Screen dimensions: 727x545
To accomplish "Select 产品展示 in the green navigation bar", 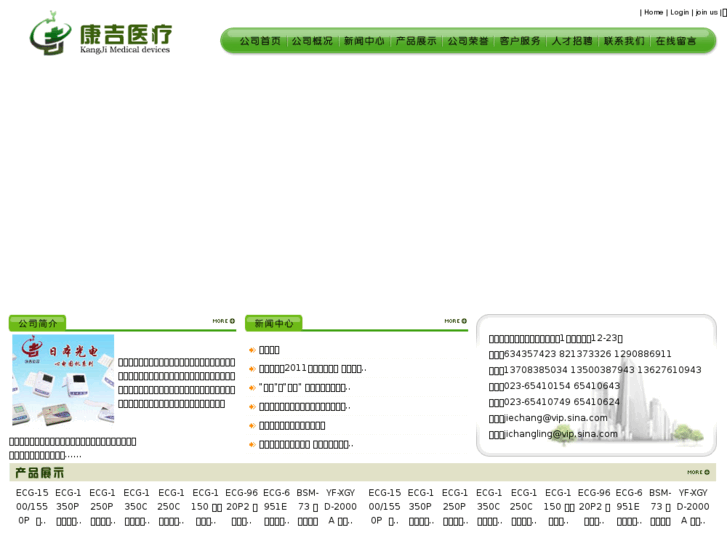I will (416, 41).
